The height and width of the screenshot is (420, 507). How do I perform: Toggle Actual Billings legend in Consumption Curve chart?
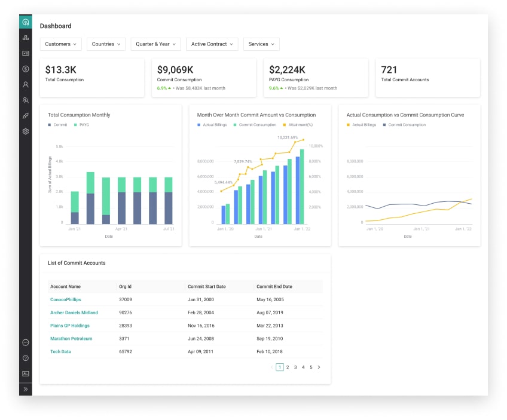coord(361,125)
